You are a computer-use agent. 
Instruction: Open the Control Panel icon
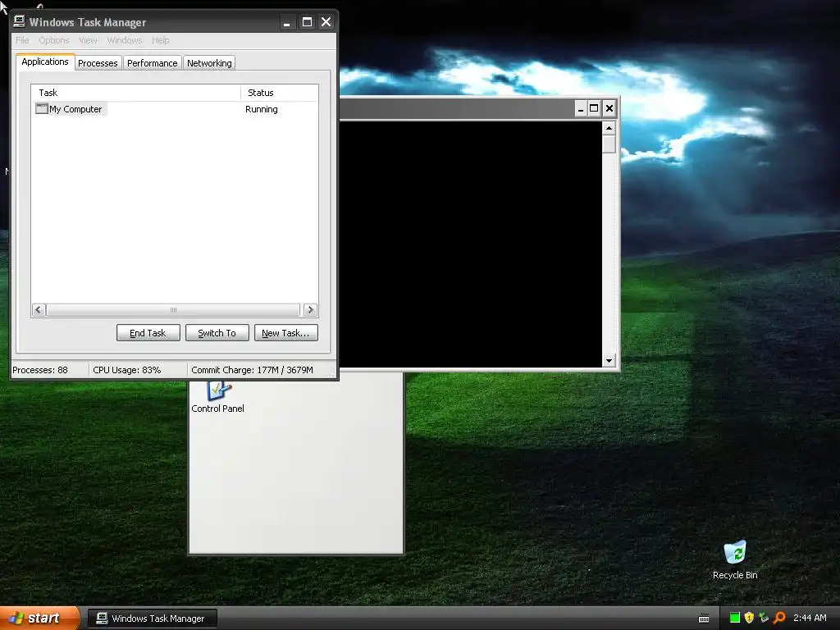[218, 390]
